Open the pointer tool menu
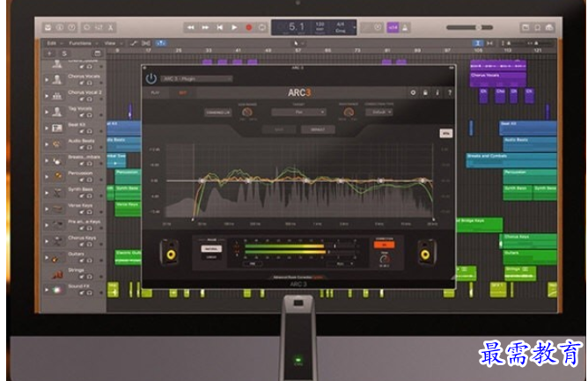This screenshot has height=381, width=588. click(x=298, y=43)
